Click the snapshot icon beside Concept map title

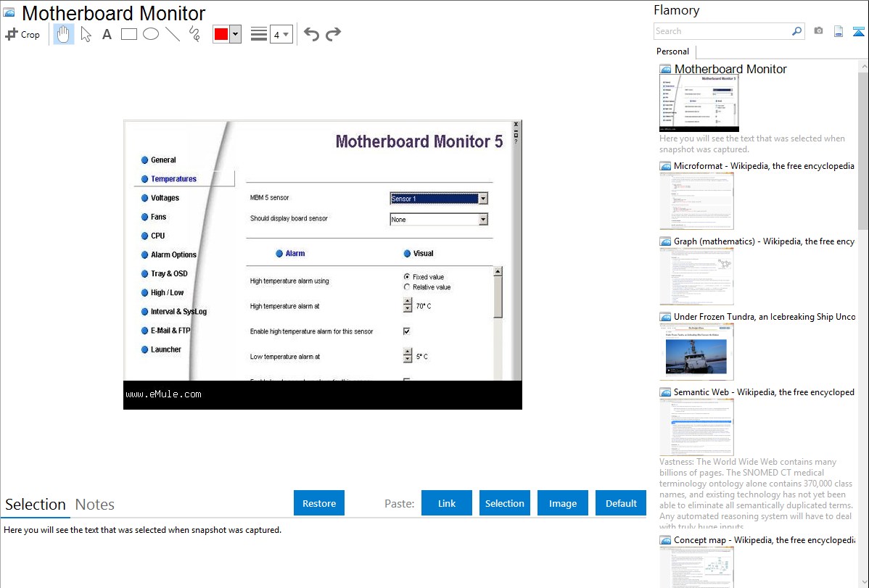tap(665, 540)
